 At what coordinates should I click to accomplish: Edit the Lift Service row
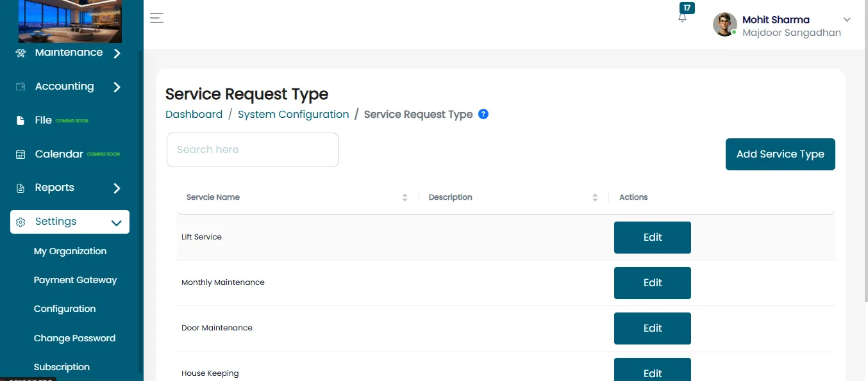pyautogui.click(x=653, y=238)
